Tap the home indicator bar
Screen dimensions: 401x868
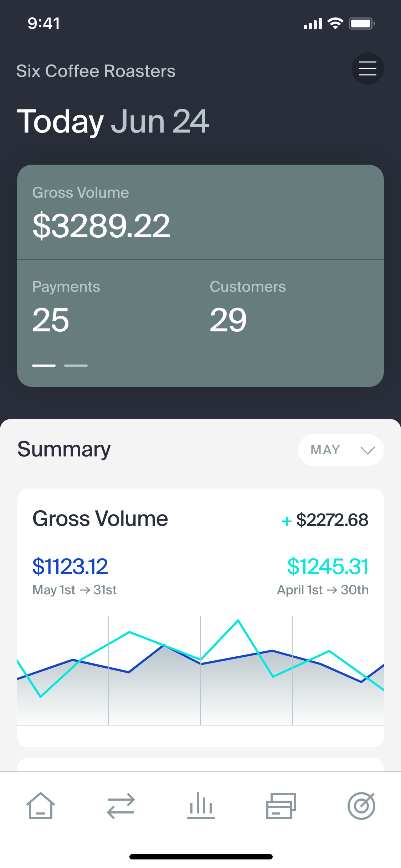coord(201,856)
